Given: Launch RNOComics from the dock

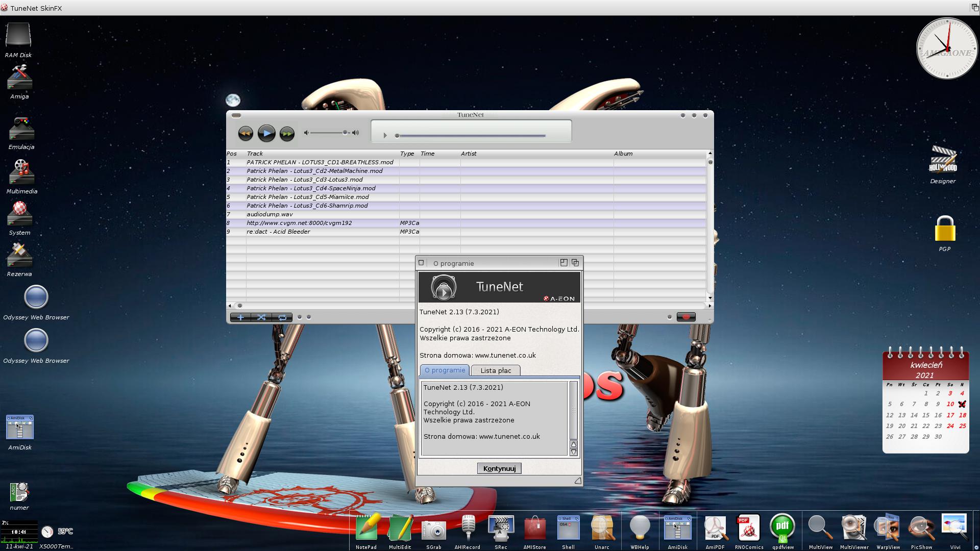Looking at the screenshot, I should point(749,531).
